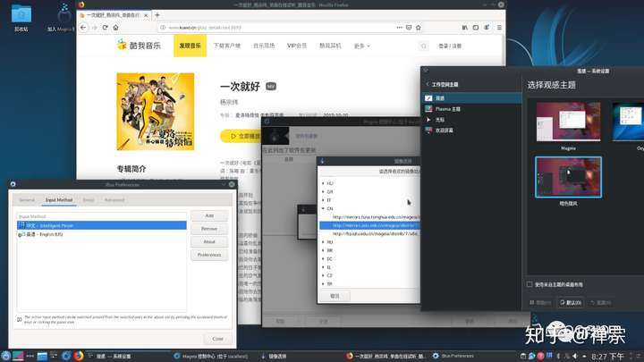Open the Trash desktop icon
This screenshot has height=362, width=644.
click(21, 18)
